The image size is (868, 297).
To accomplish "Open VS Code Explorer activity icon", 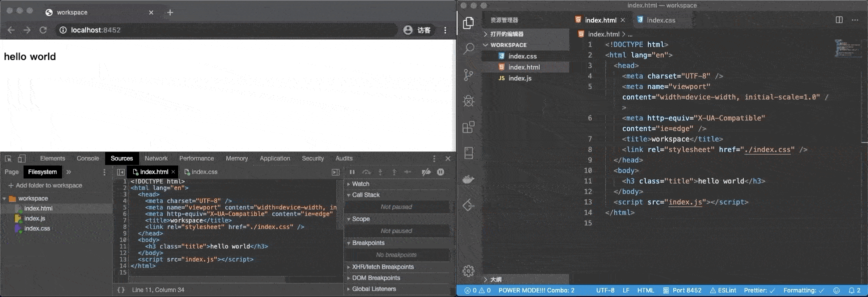I will pyautogui.click(x=469, y=22).
